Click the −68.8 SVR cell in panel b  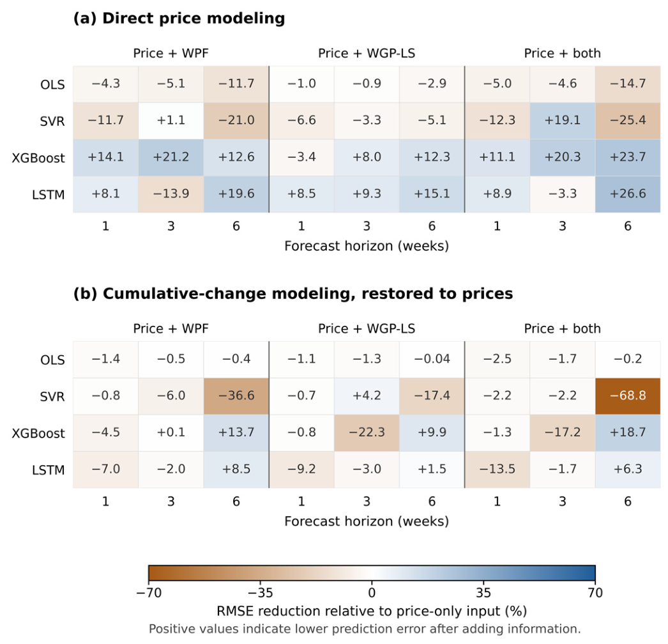[628, 396]
